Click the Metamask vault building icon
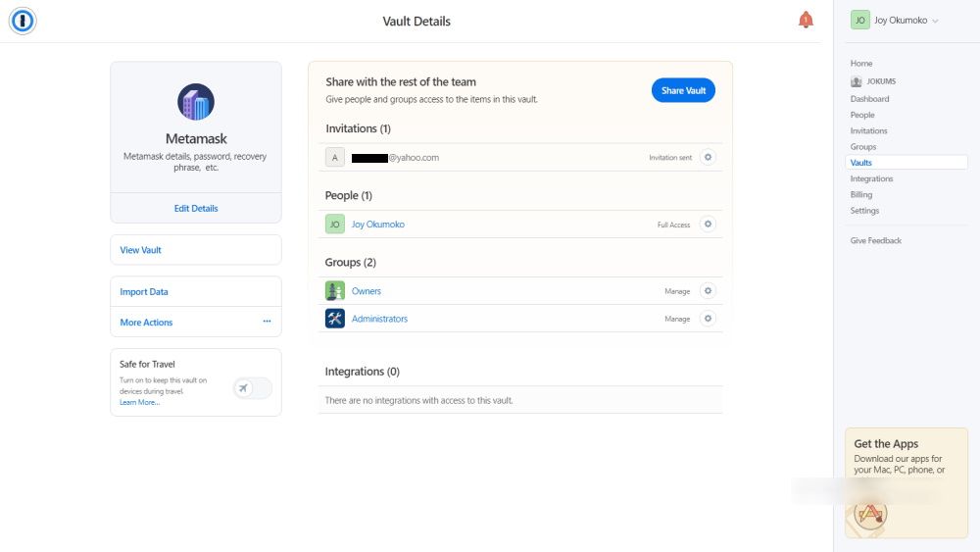Screen dimensions: 980x552 click(196, 101)
